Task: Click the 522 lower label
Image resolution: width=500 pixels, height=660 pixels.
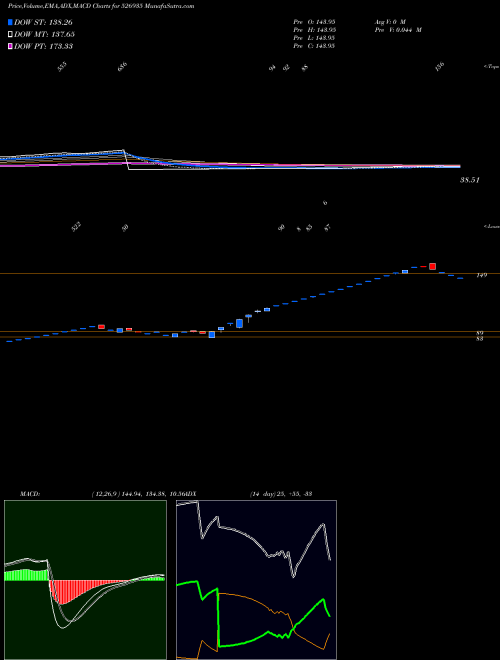Action: 76,227
